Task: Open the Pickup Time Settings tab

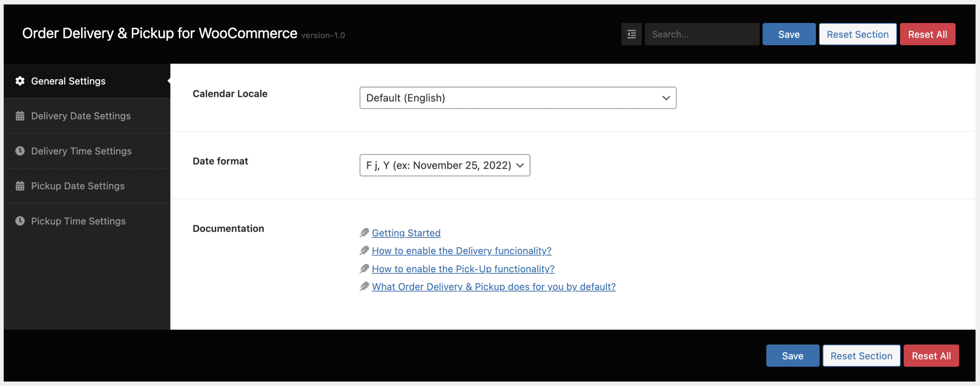Action: coord(78,221)
